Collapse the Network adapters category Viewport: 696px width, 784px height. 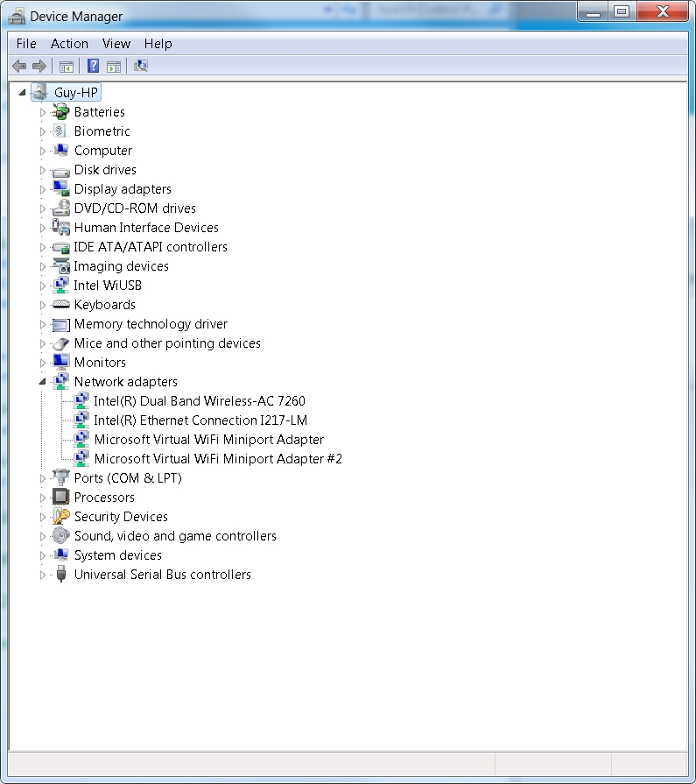pyautogui.click(x=42, y=382)
